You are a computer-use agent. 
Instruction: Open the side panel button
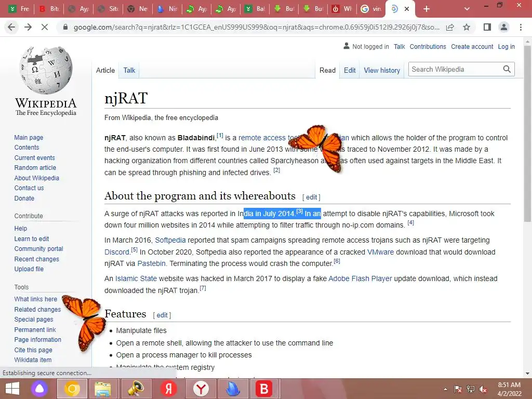pos(487,27)
